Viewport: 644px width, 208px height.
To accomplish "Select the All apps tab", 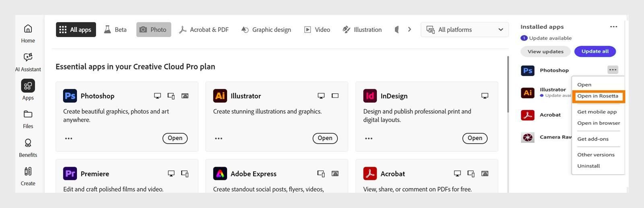I will point(76,30).
